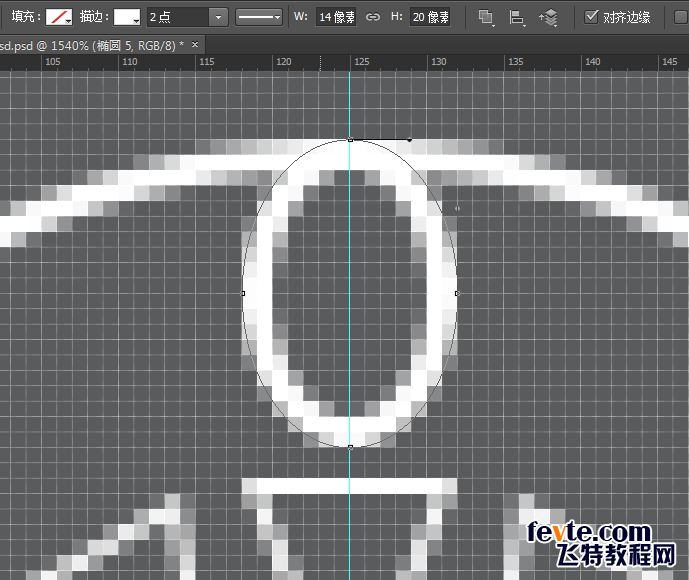Select the ellipse path's bottom anchor point
Viewport: 689px width, 580px height.
(350, 447)
